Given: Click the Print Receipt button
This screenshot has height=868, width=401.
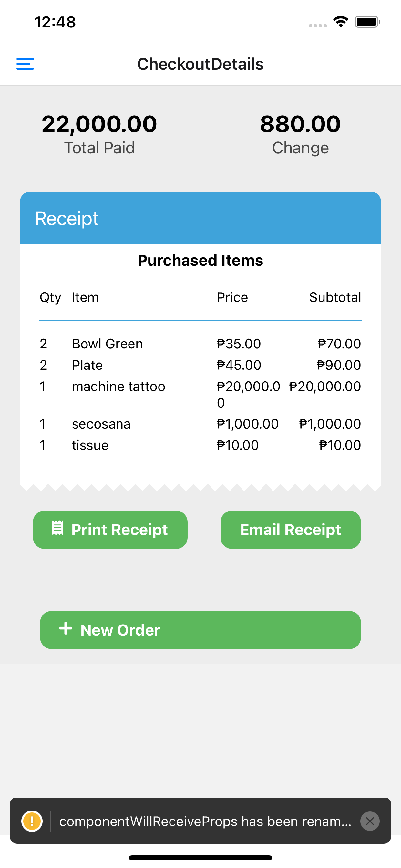Looking at the screenshot, I should [x=110, y=530].
